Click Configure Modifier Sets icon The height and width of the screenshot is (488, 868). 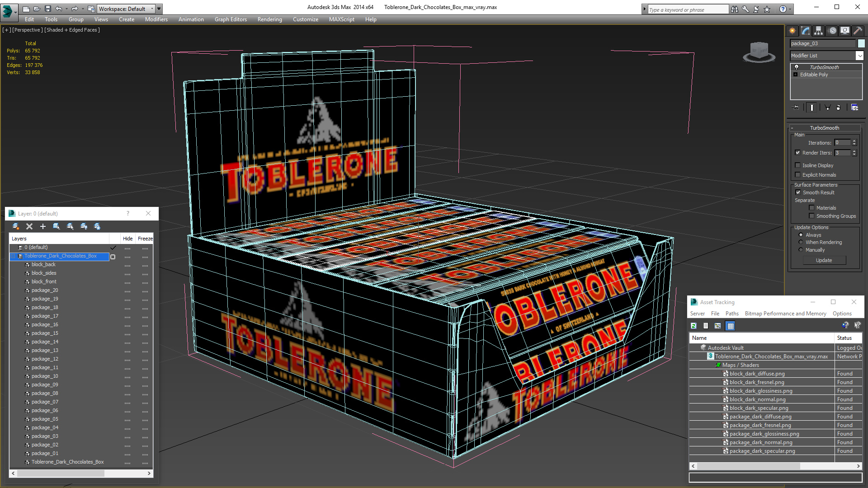click(854, 108)
